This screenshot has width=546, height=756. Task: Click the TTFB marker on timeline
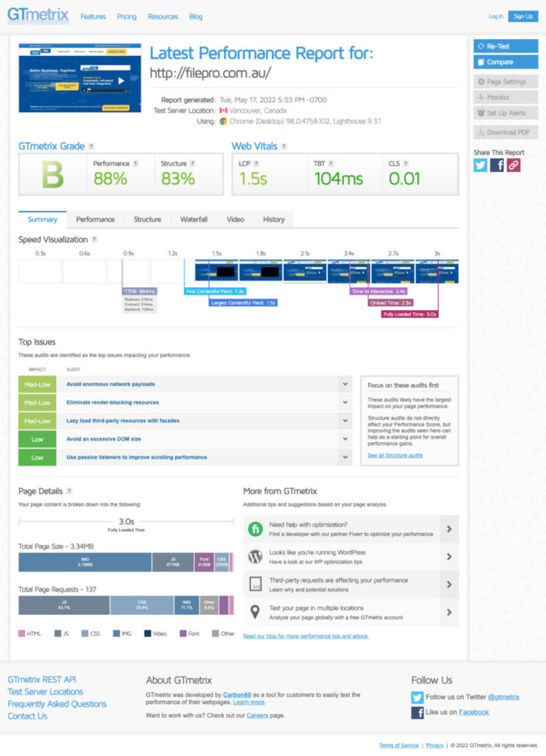click(x=140, y=291)
